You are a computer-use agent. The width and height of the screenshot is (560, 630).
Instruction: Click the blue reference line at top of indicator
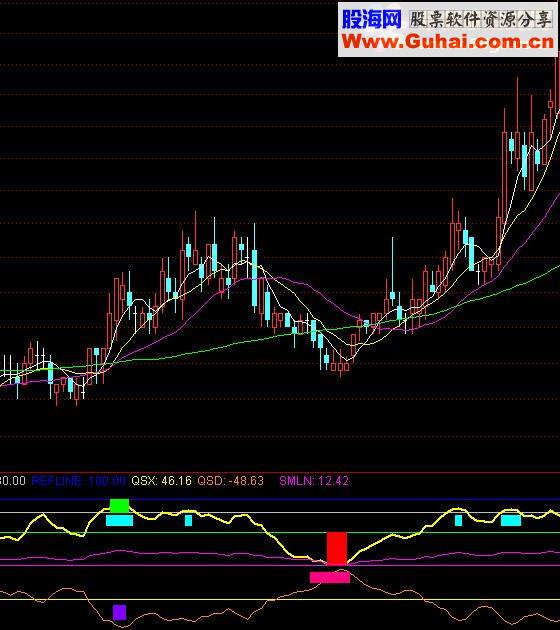click(280, 499)
